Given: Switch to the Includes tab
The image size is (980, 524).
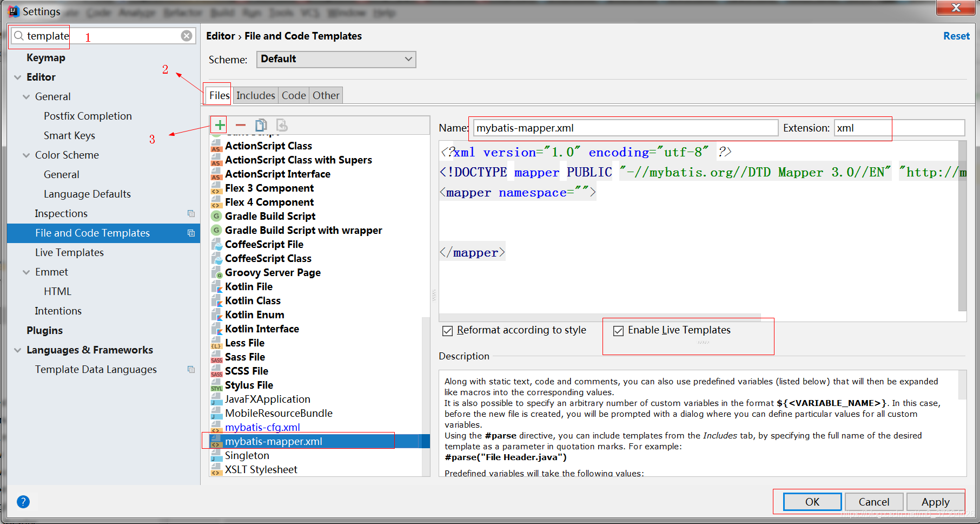Looking at the screenshot, I should point(255,95).
